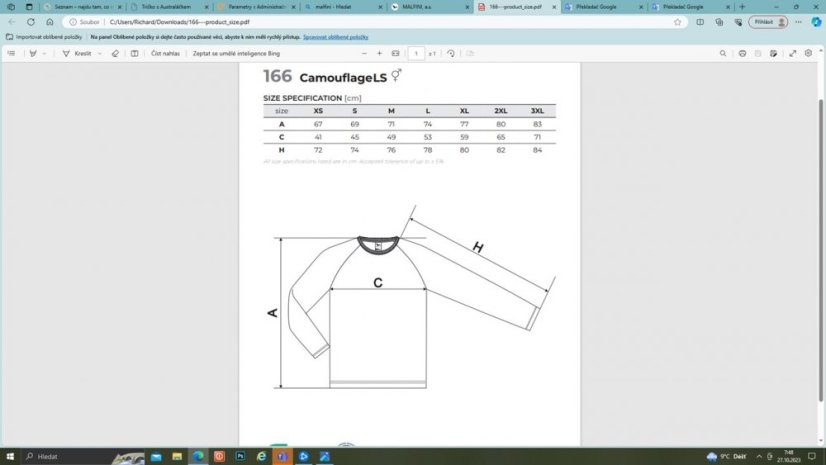The height and width of the screenshot is (465, 826).
Task: Click the vertical scrollbar of the PDF
Action: [x=820, y=250]
